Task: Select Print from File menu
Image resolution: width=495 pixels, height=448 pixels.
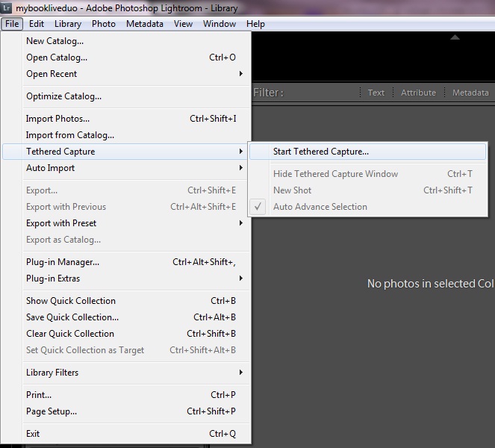Action: pos(126,395)
